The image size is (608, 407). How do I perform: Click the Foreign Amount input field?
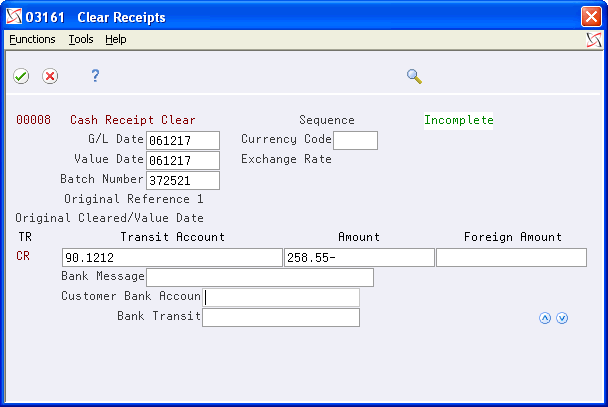[511, 257]
